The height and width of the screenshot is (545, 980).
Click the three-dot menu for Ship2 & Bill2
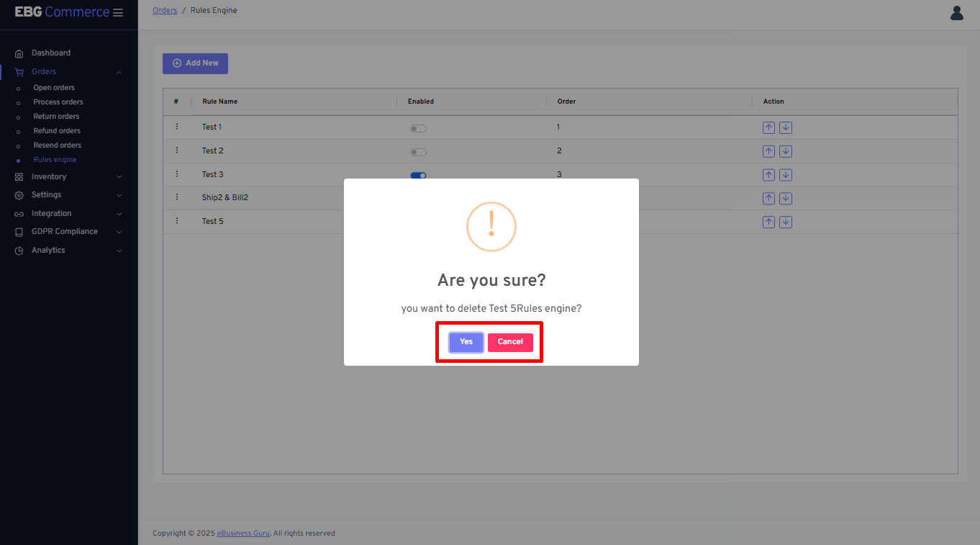point(177,197)
